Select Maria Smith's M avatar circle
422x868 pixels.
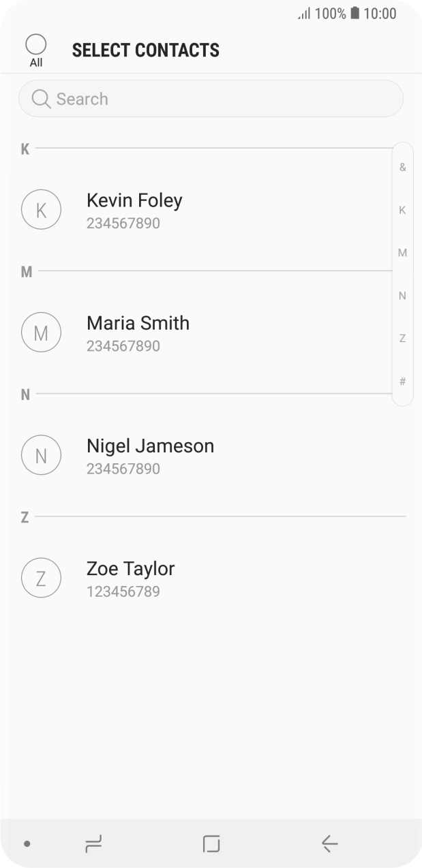(x=41, y=332)
